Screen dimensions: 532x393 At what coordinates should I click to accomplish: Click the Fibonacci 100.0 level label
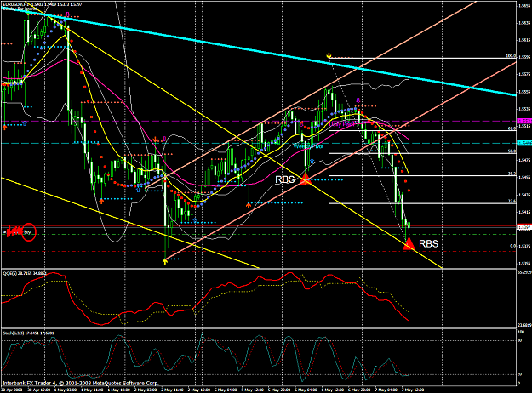tap(511, 56)
